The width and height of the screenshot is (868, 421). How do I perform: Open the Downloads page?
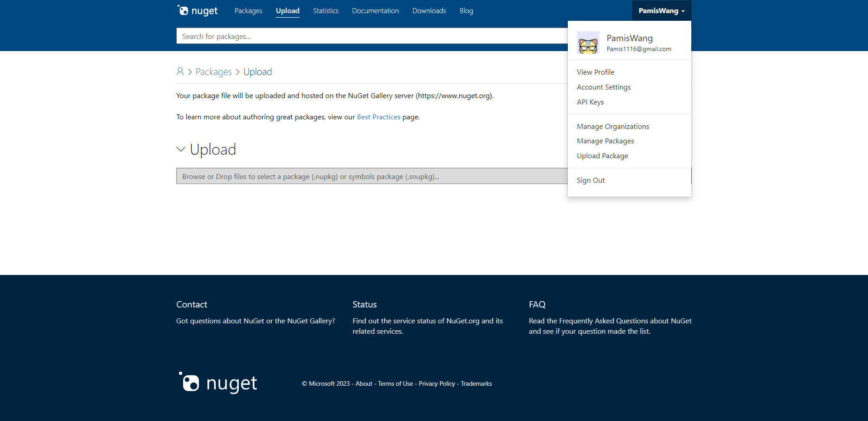[429, 10]
